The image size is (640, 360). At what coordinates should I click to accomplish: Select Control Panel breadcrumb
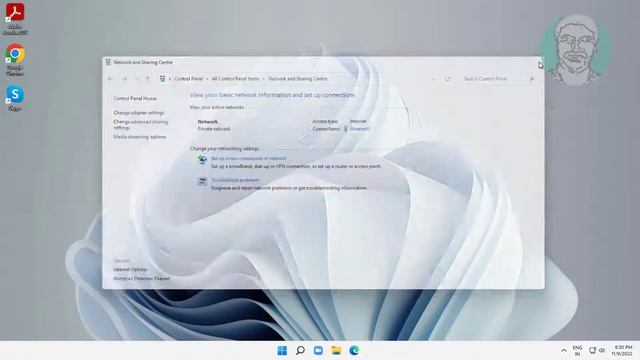pos(188,79)
